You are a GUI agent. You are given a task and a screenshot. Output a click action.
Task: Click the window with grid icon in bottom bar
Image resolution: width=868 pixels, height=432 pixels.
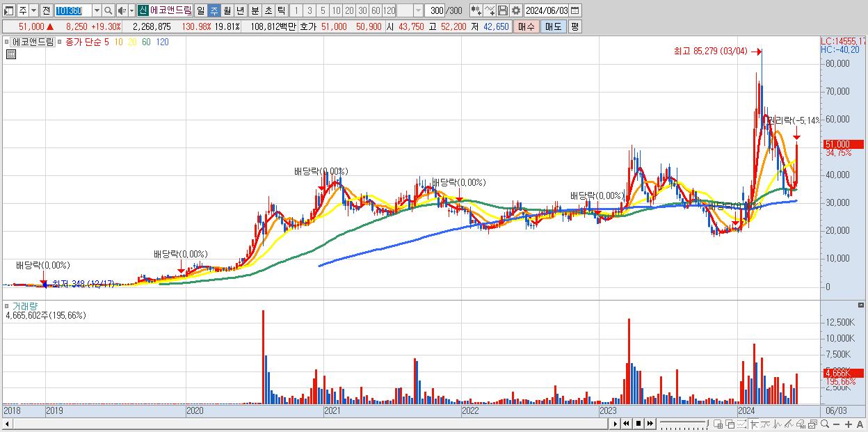pyautogui.click(x=718, y=424)
